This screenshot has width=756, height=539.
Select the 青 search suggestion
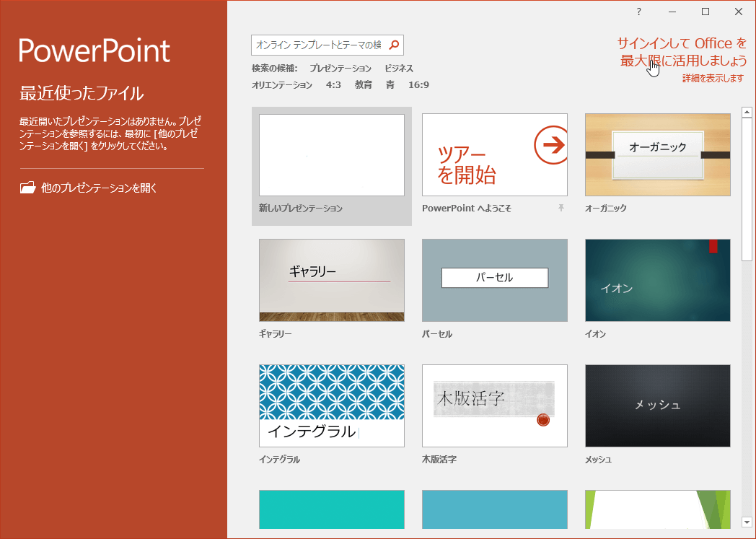tap(390, 85)
